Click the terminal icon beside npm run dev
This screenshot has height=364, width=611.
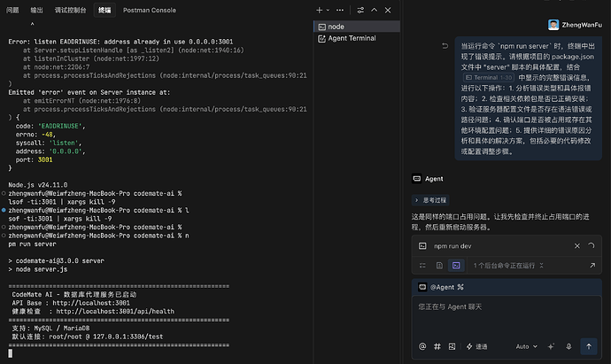click(x=422, y=246)
